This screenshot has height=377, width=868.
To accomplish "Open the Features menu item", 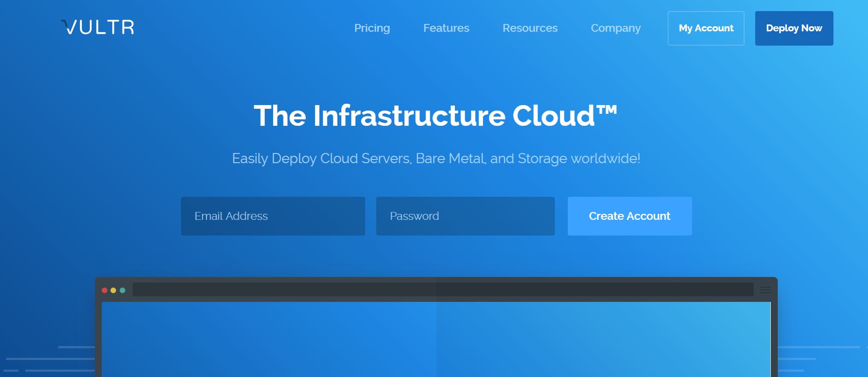I will point(446,28).
